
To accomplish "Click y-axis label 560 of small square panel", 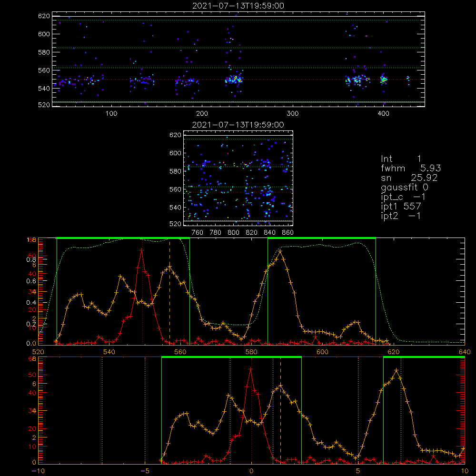I will point(175,189).
